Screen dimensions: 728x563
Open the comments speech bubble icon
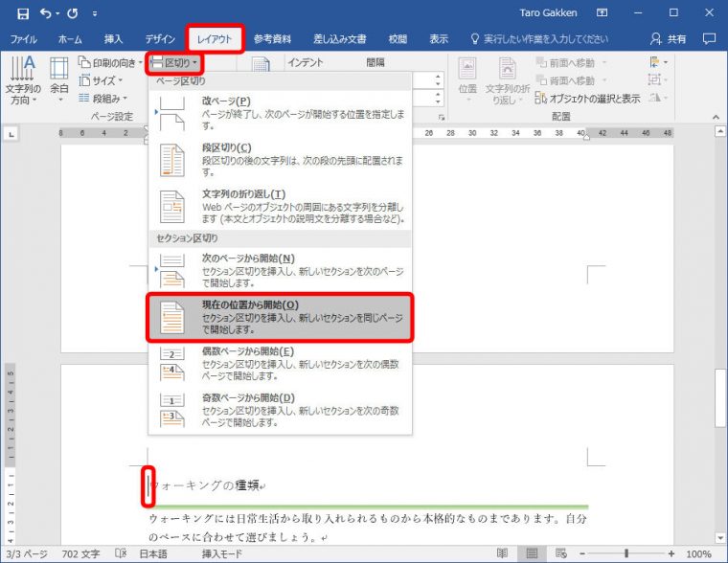(709, 38)
